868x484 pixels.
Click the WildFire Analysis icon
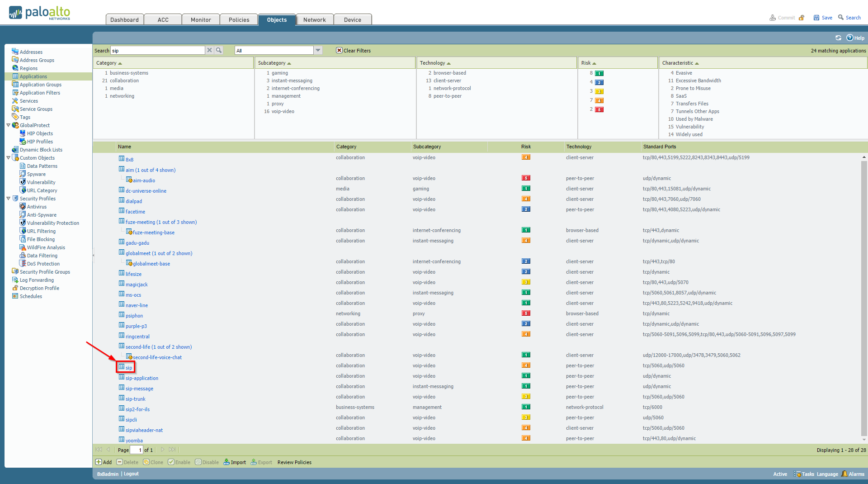coord(23,247)
